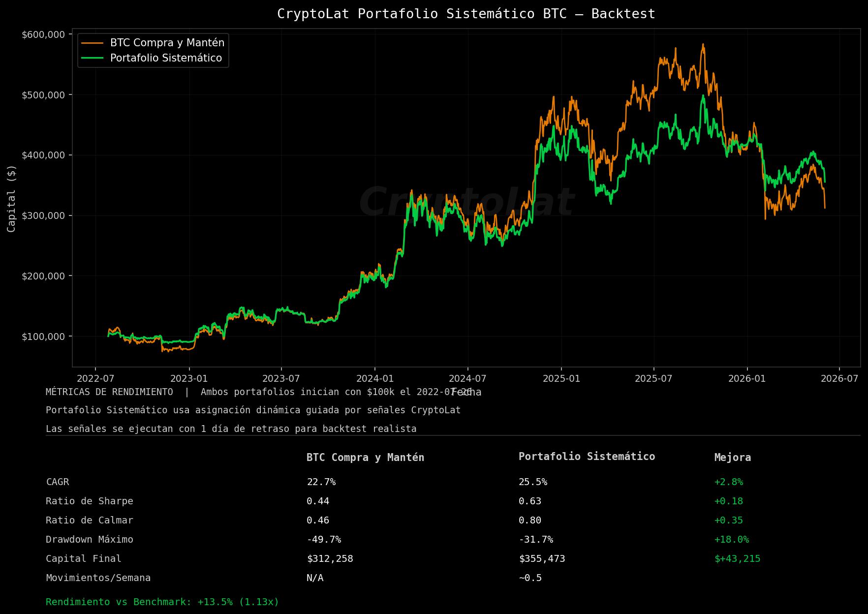
Task: Select the drawdown improvement "+18.0%"
Action: [x=732, y=540]
